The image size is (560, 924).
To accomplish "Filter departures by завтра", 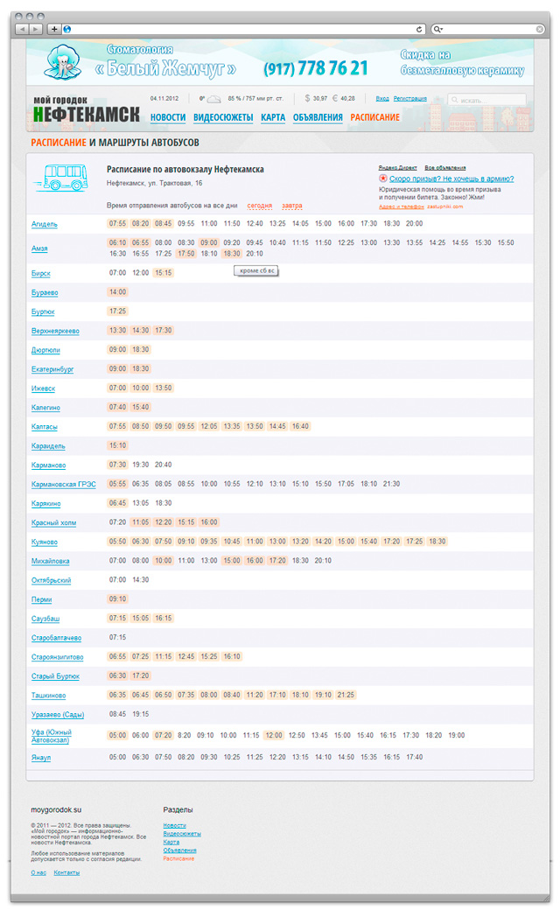I will pyautogui.click(x=291, y=206).
